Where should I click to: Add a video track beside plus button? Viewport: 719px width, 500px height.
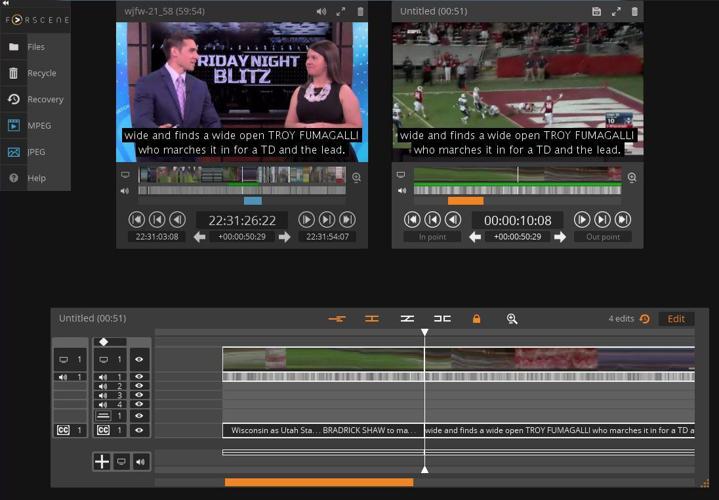(x=121, y=461)
